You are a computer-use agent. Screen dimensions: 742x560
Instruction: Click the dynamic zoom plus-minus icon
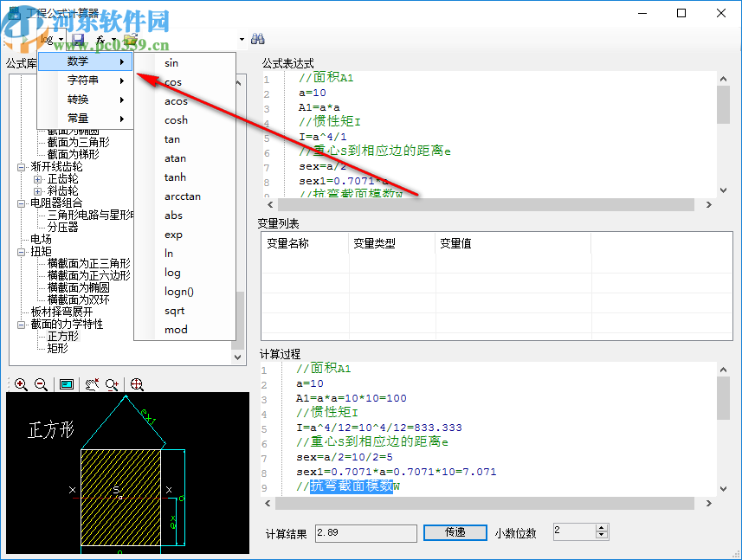(113, 384)
